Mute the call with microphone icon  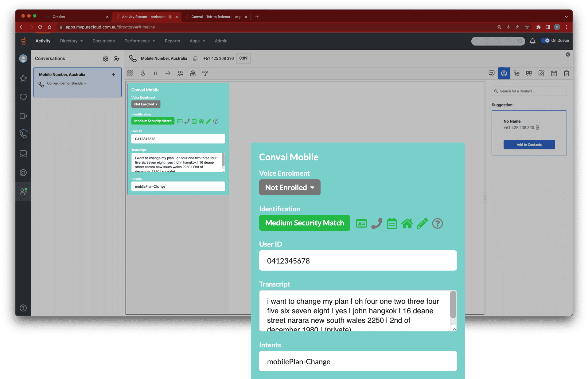click(143, 73)
